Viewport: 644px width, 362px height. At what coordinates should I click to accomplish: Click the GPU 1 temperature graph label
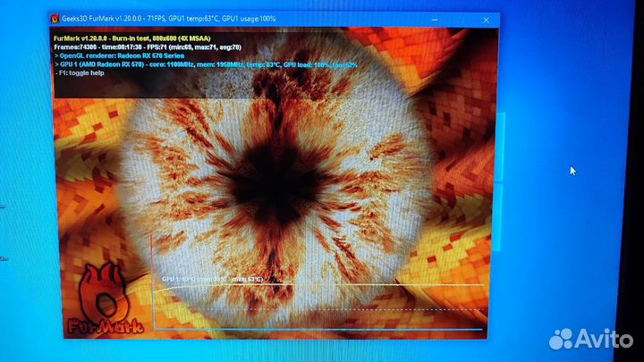coord(213,280)
